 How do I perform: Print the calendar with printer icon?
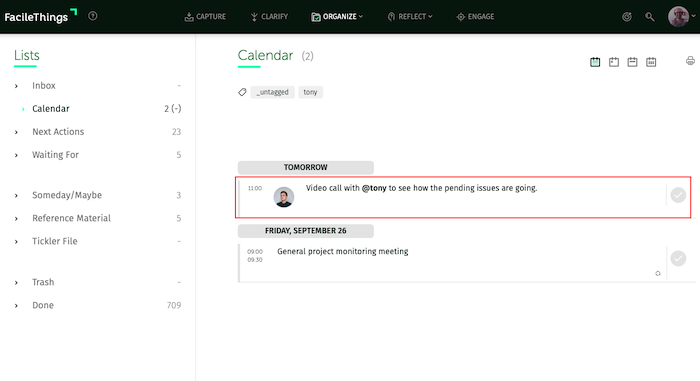tap(690, 61)
